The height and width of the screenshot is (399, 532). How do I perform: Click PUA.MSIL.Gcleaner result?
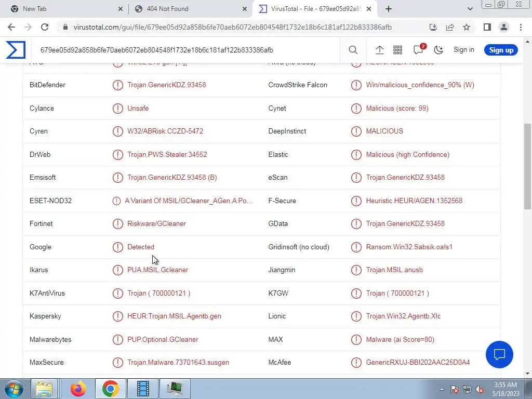coord(157,270)
